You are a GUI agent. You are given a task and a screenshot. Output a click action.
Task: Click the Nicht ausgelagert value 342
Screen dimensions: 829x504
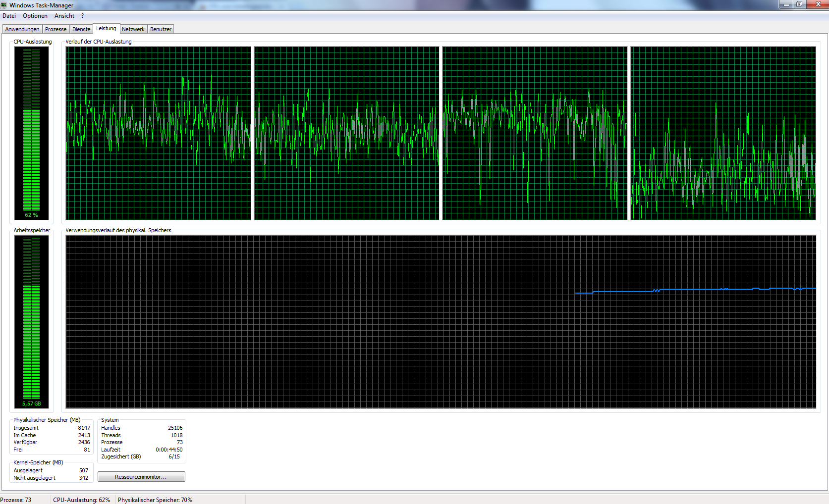click(83, 478)
